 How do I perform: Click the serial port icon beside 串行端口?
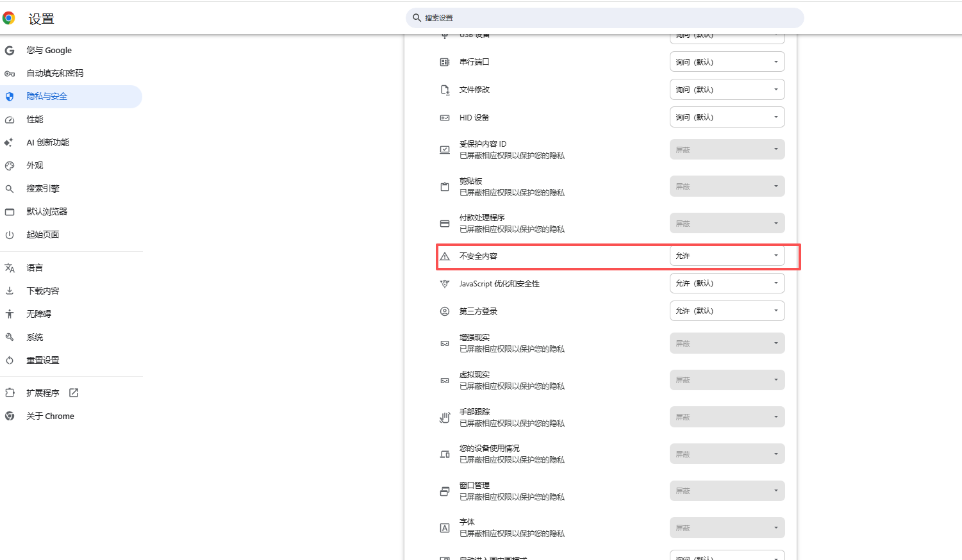point(445,62)
